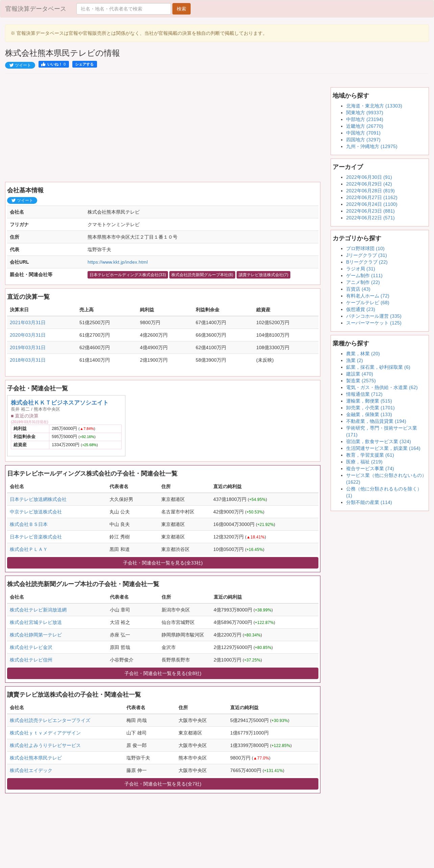Screen dimensions: 434x868
Task: Browse 医療，福祉 (219) industry
Action: click(364, 462)
